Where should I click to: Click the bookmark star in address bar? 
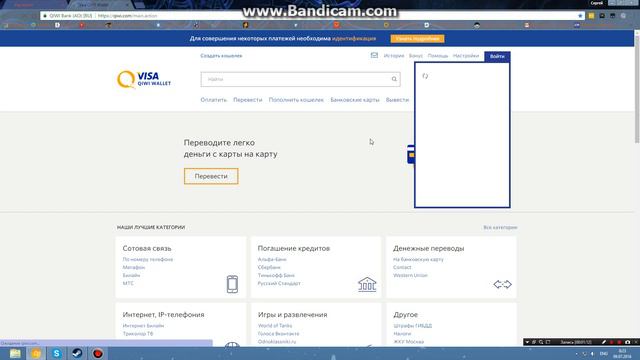(x=580, y=16)
